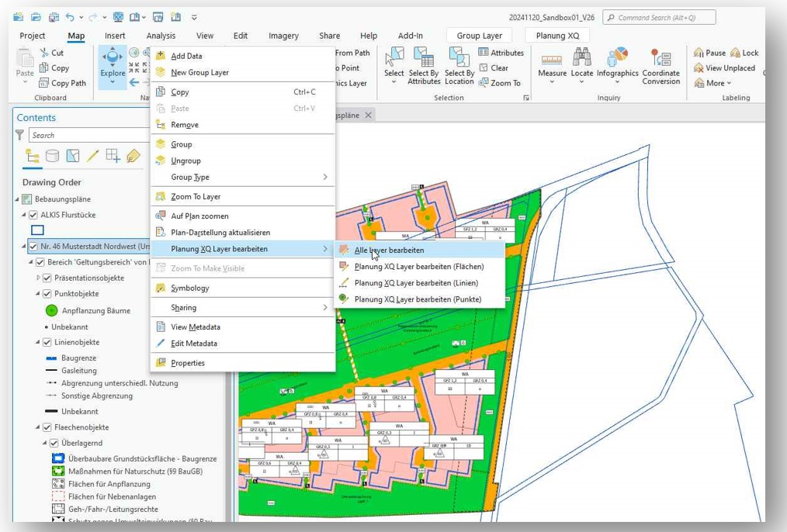The image size is (787, 532).
Task: Switch Contents to List By Data Source
Action: tap(52, 157)
